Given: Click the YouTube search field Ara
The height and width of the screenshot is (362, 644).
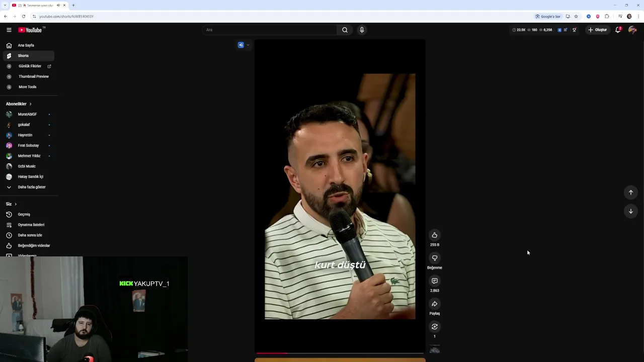Looking at the screenshot, I should [269, 30].
